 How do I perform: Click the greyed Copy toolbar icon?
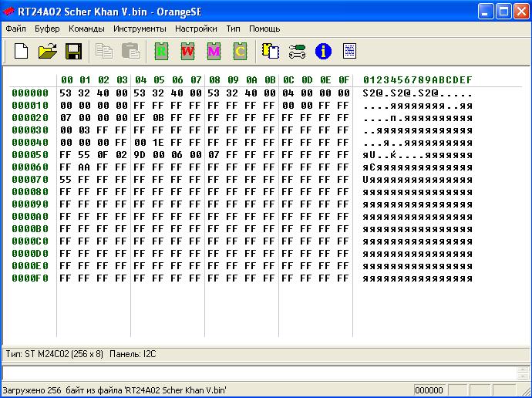click(104, 51)
